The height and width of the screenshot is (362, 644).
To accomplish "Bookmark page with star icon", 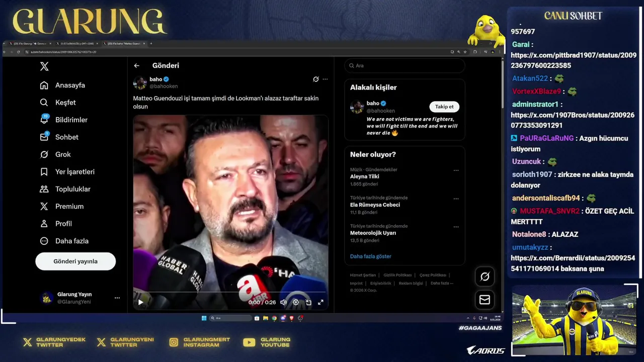I will tap(465, 52).
